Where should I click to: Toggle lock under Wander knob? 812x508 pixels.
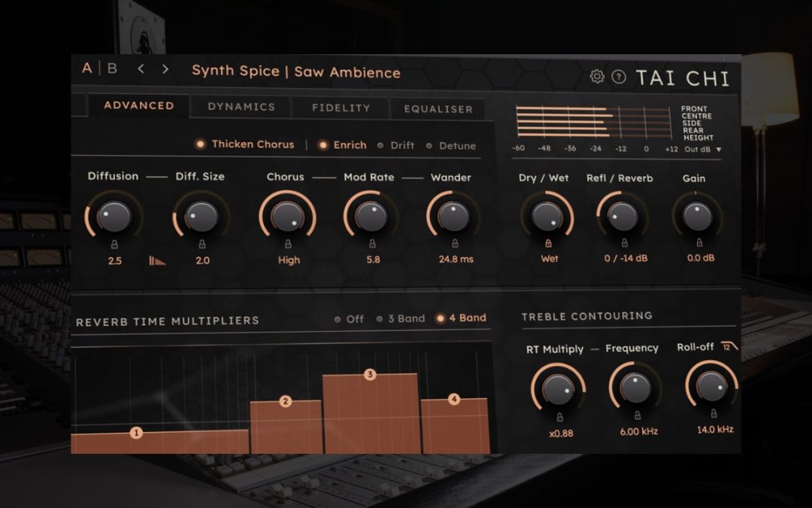(x=455, y=243)
